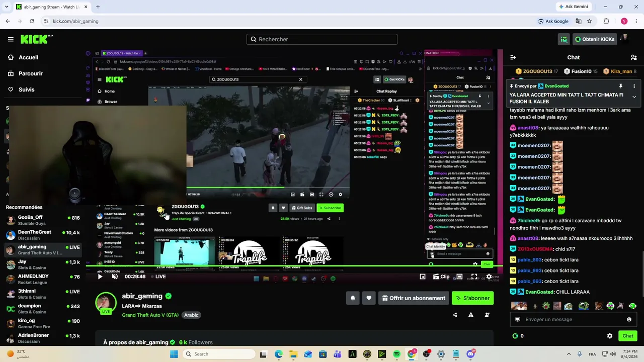Select the Arabic language tag

tap(191, 315)
